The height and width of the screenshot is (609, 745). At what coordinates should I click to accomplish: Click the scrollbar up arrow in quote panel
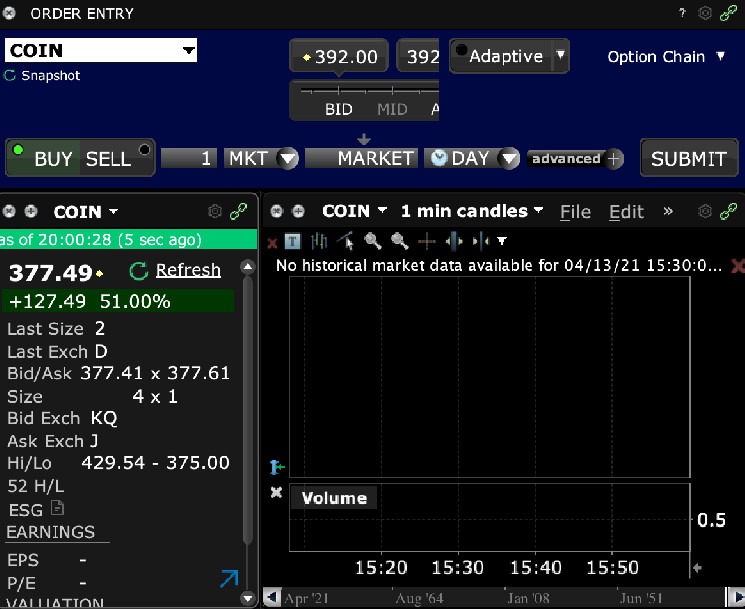click(x=248, y=266)
